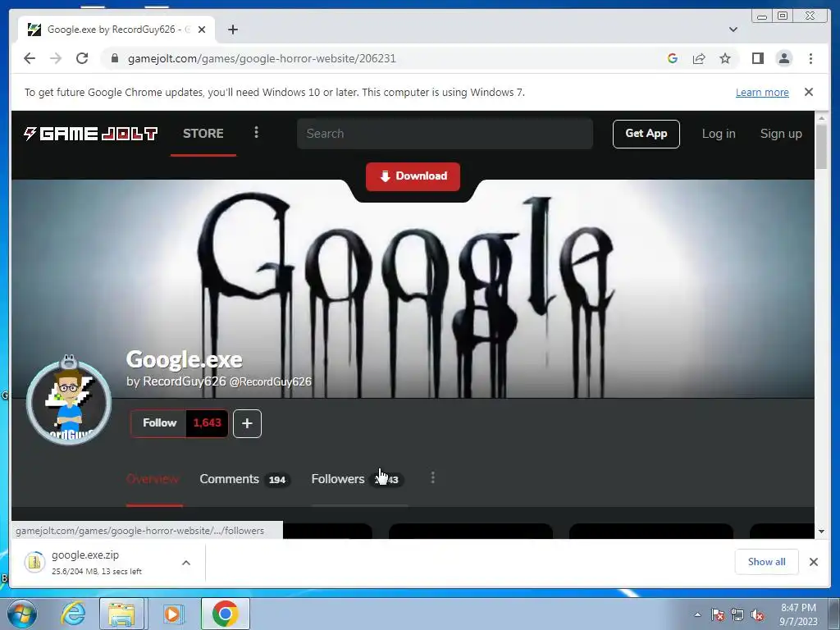Viewport: 840px width, 630px height.
Task: Close the downloads bar
Action: (813, 562)
